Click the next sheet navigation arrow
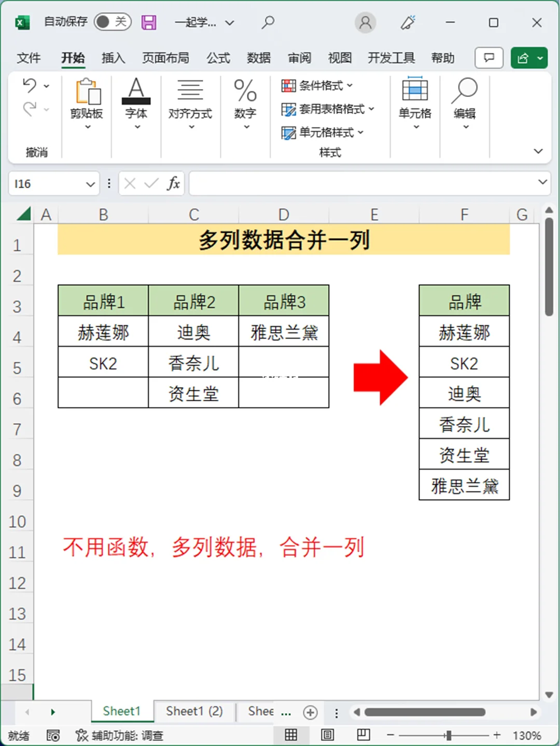560x746 pixels. pyautogui.click(x=53, y=712)
